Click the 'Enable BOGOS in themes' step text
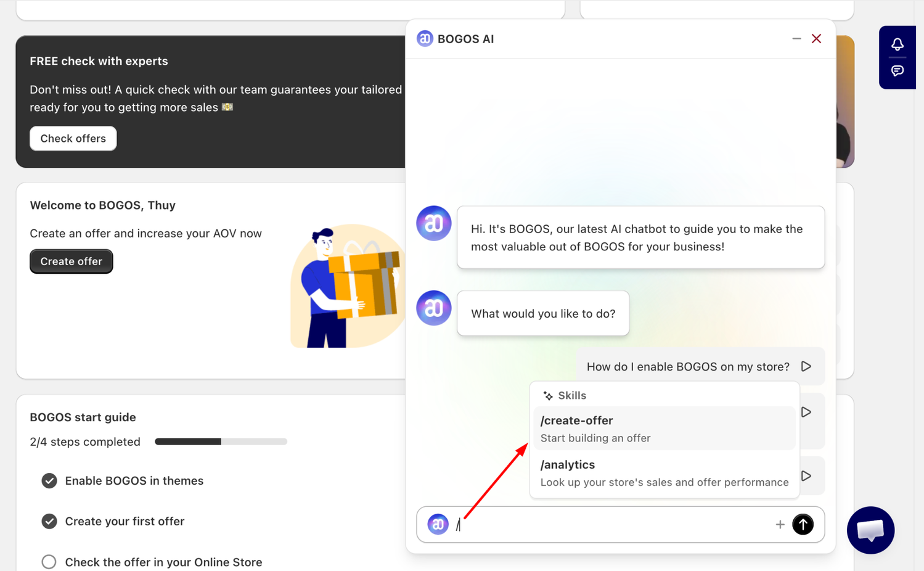Viewport: 924px width, 571px height. coord(134,481)
